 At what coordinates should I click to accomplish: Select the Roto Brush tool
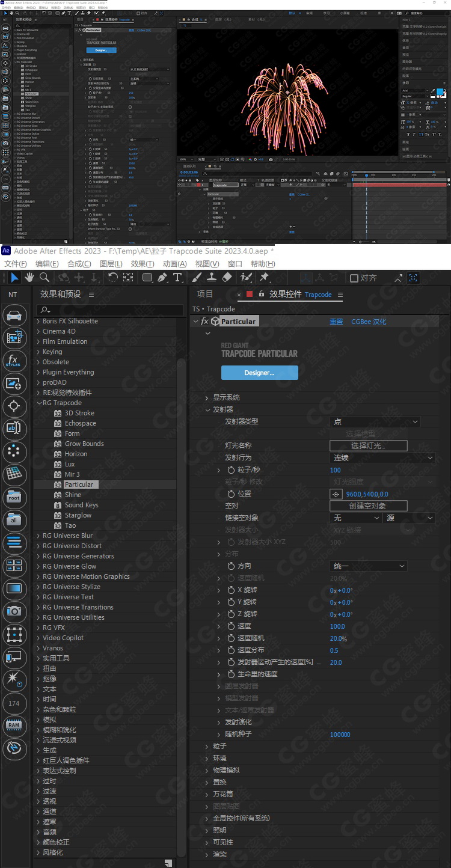(x=246, y=277)
